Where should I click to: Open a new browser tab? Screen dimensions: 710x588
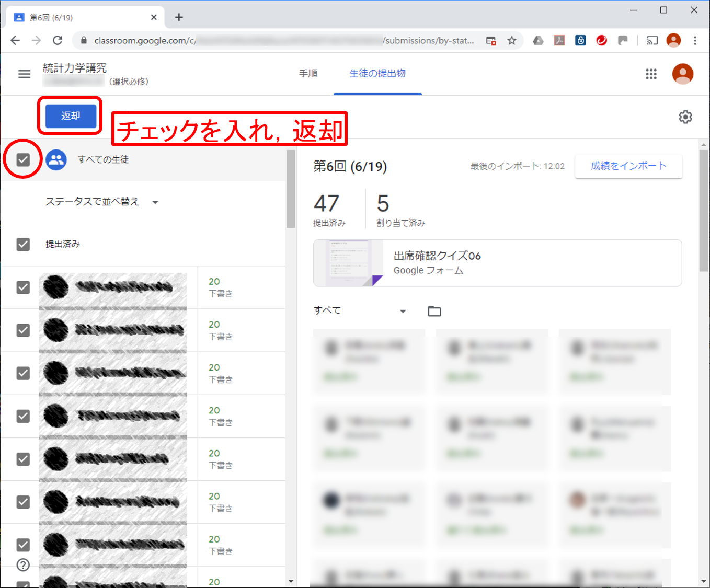point(179,17)
